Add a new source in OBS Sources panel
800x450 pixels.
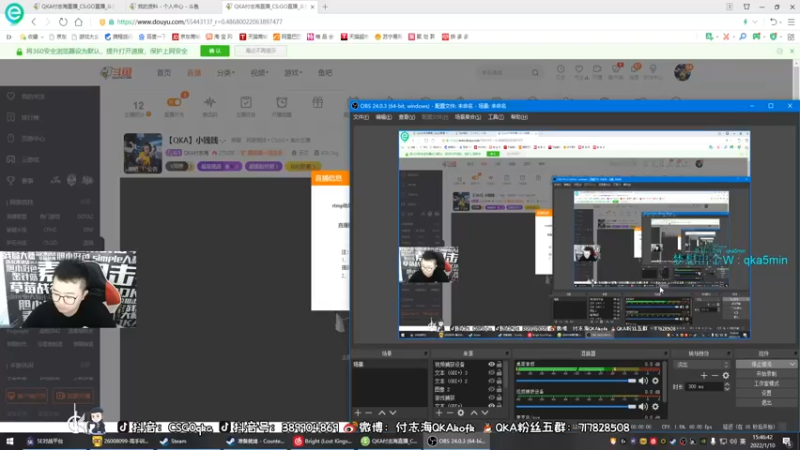[439, 412]
